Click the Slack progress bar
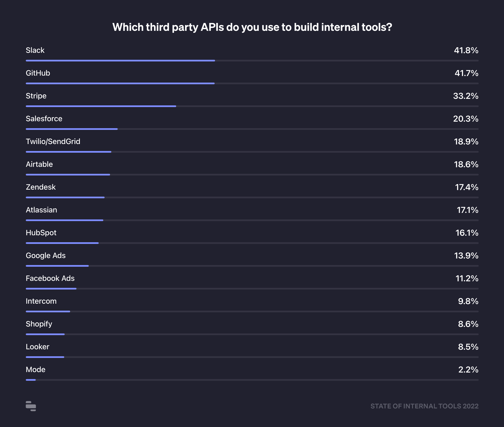504x427 pixels. pyautogui.click(x=120, y=61)
